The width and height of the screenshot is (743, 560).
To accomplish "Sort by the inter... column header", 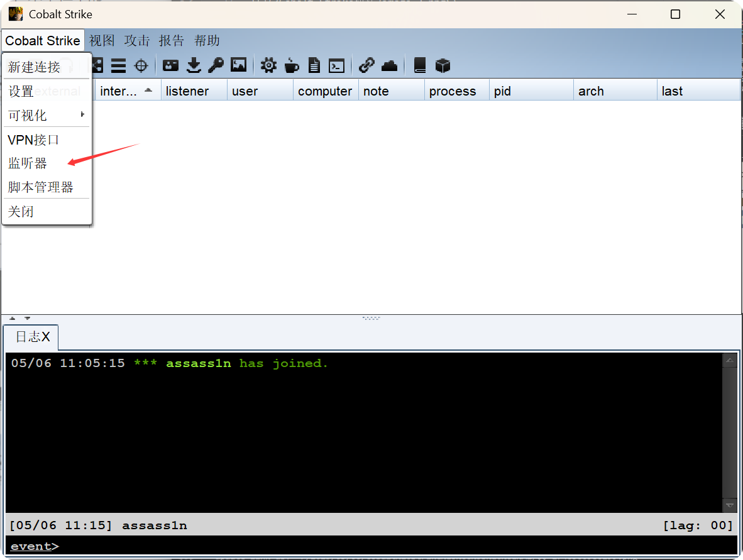I will pyautogui.click(x=128, y=91).
